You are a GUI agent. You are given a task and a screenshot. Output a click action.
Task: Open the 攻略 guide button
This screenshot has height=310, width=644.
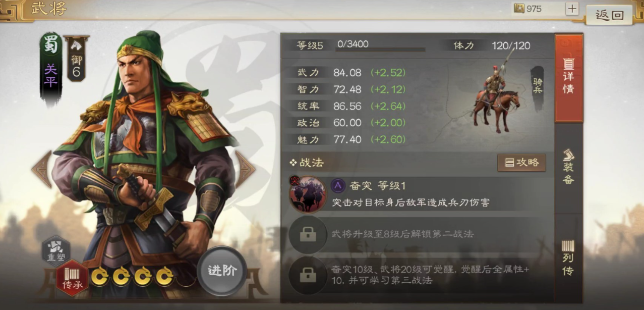(521, 163)
